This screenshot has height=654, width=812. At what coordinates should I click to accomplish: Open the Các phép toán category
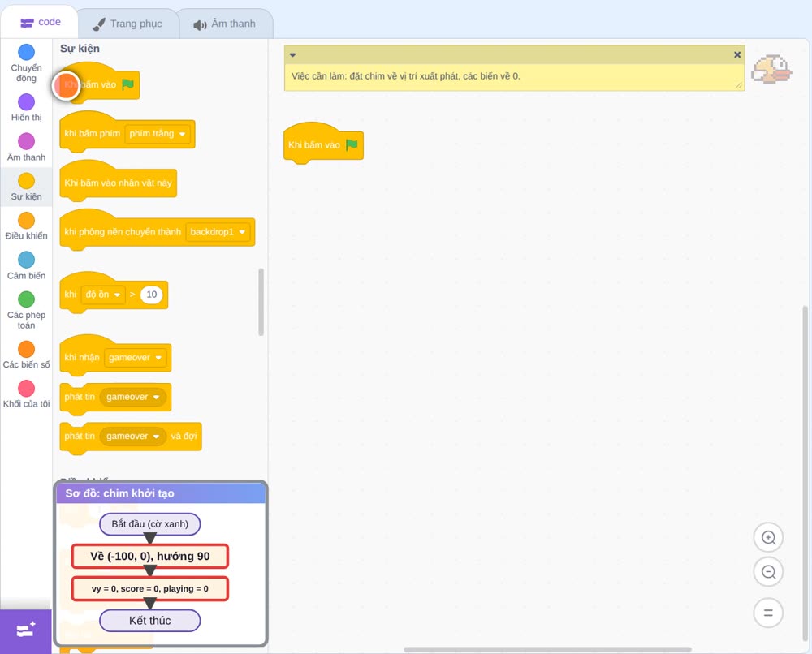[27, 310]
